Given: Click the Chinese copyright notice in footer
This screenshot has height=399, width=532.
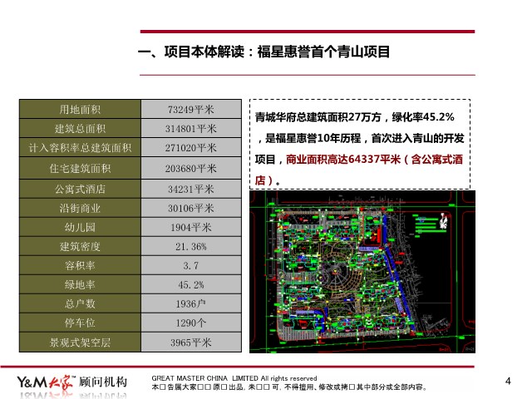Looking at the screenshot, I should [288, 387].
